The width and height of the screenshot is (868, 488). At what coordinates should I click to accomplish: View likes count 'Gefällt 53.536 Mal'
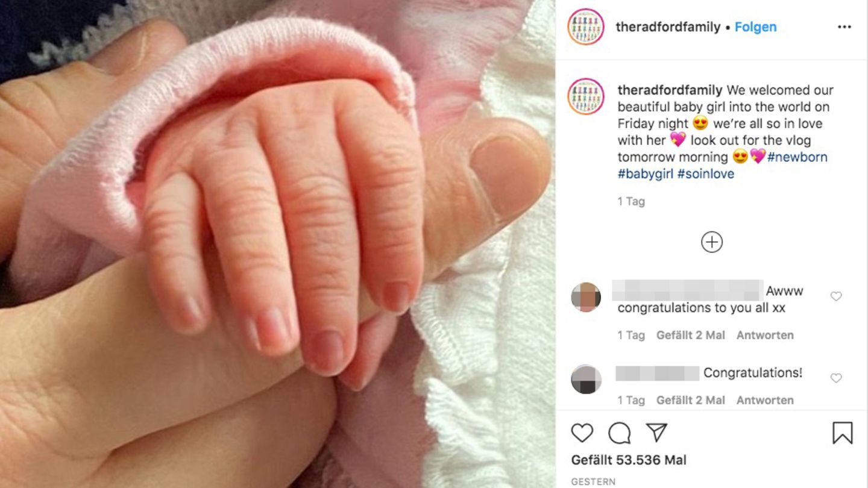tap(629, 460)
